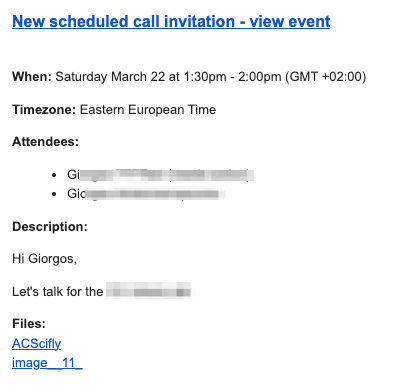Image resolution: width=409 pixels, height=388 pixels.
Task: Click the second attendee bullet point
Action: tap(54, 194)
